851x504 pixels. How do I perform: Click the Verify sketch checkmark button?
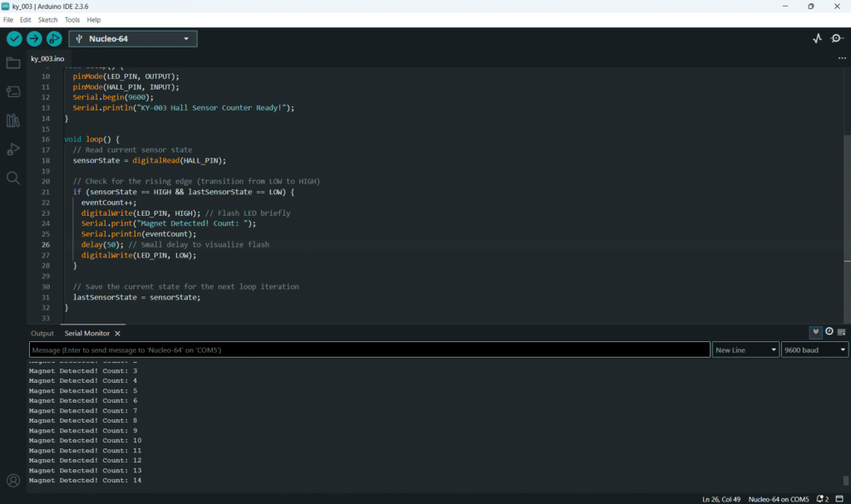click(x=14, y=39)
